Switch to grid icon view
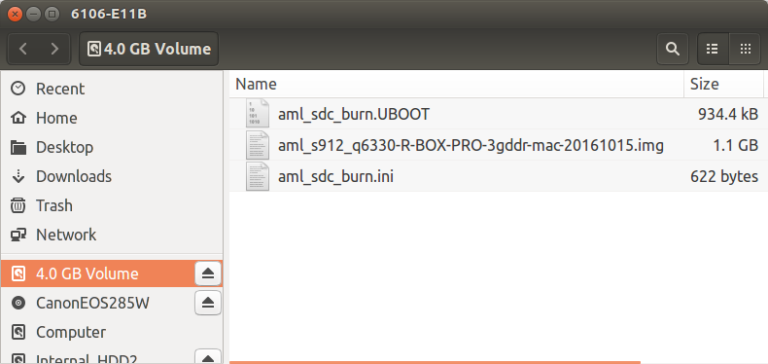Image resolution: width=768 pixels, height=364 pixels. [745, 49]
